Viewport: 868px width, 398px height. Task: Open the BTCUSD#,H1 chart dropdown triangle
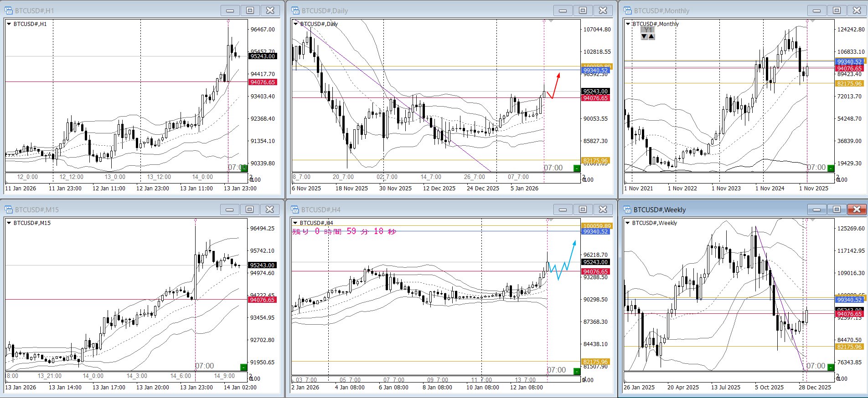[9, 24]
